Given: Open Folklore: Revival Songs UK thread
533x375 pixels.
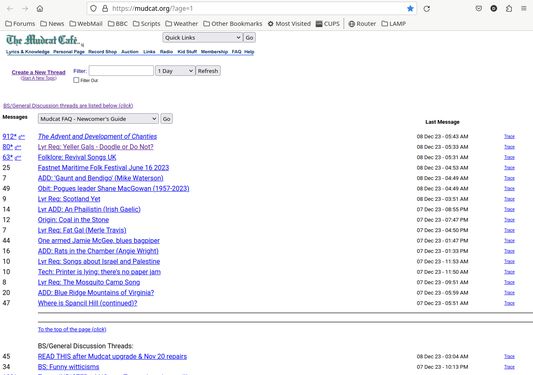Looking at the screenshot, I should tap(77, 157).
